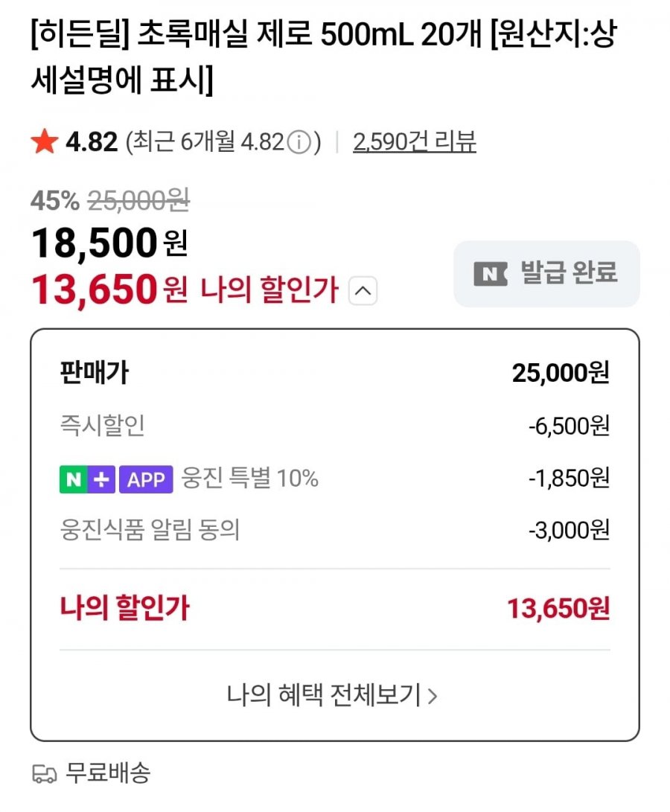670x812 pixels.
Task: Tap the info icon beside recent 6-month rating
Action: [298, 141]
